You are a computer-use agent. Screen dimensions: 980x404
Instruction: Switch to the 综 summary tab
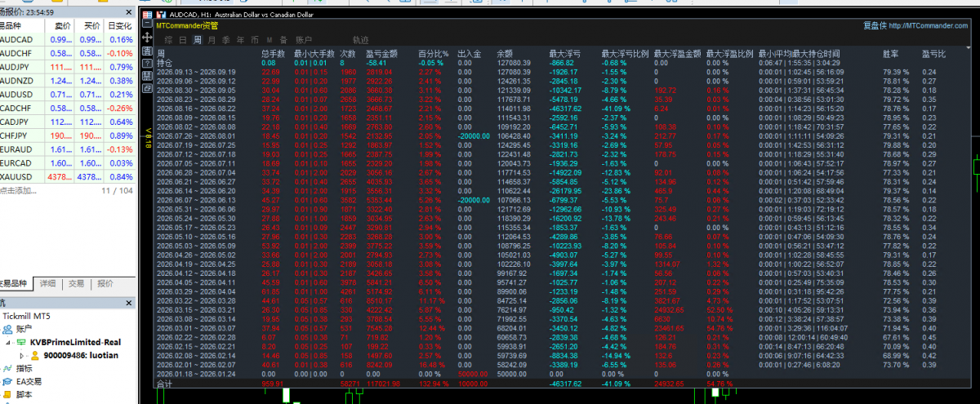(x=168, y=39)
